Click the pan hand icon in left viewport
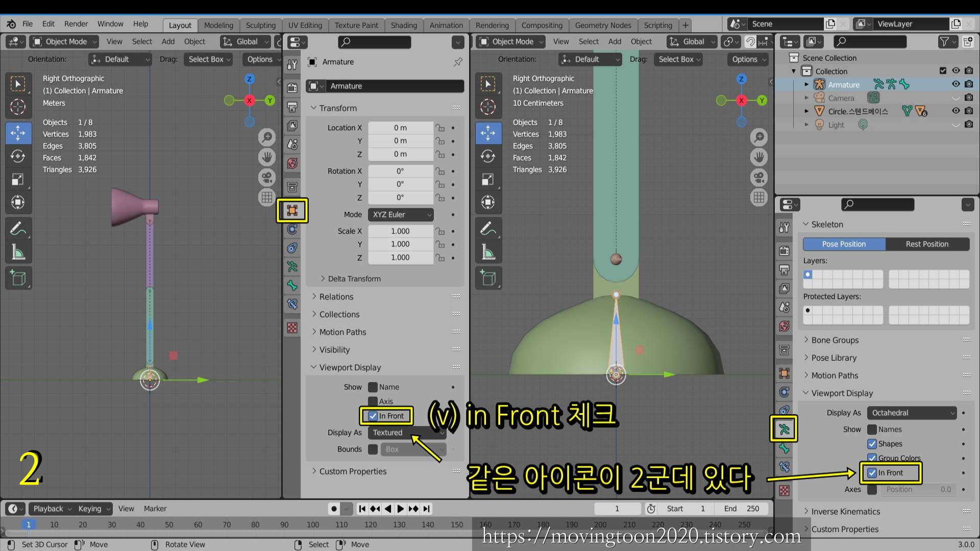 267,157
